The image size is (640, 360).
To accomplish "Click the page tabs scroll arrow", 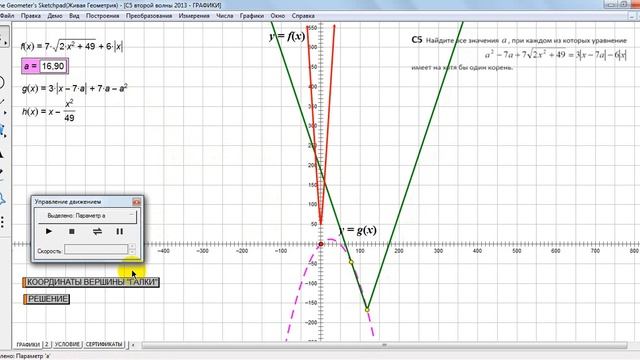I will (133, 345).
